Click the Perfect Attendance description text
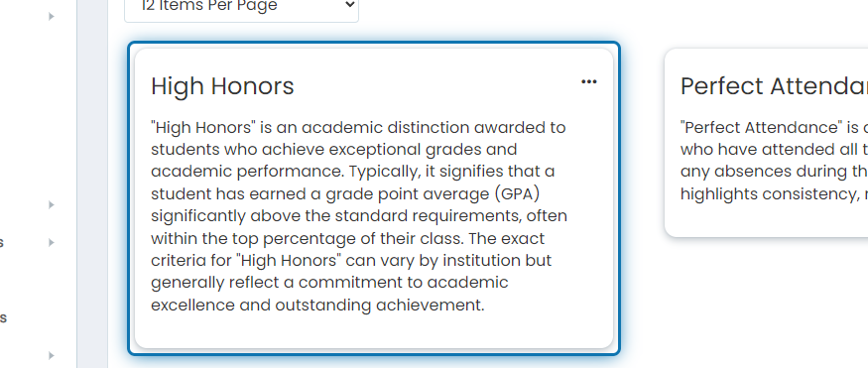This screenshot has height=368, width=868. (774, 161)
